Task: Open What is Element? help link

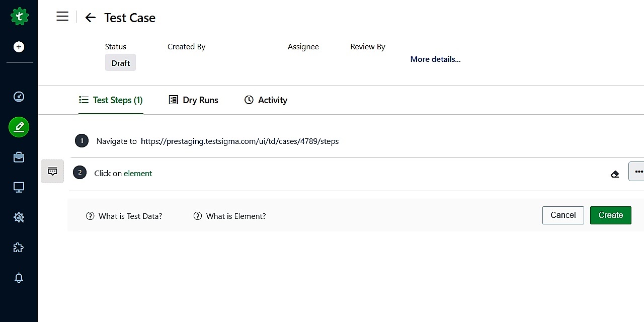Action: [236, 216]
